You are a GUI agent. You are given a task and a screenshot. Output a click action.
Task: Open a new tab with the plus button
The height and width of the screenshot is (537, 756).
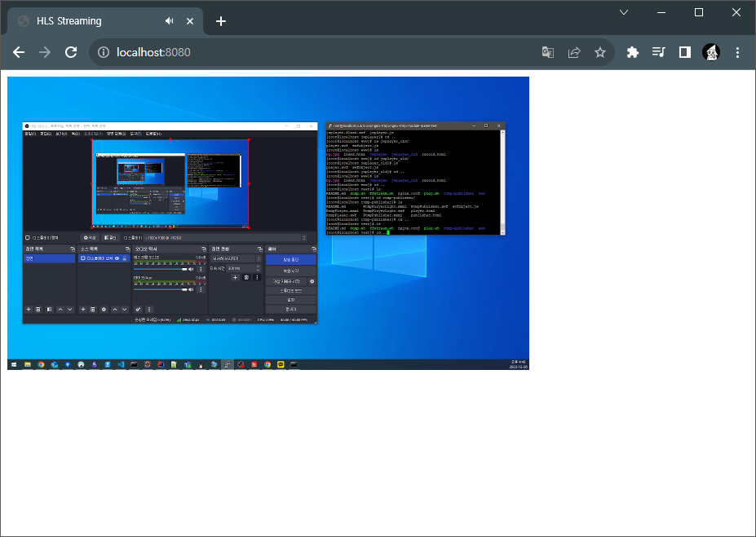221,20
